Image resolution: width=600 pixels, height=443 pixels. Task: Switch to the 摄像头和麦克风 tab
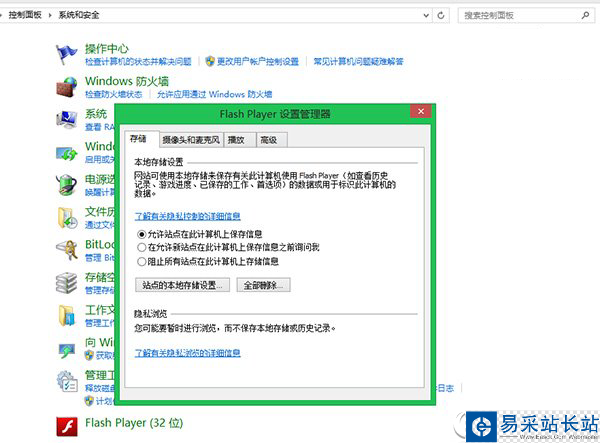pyautogui.click(x=191, y=140)
